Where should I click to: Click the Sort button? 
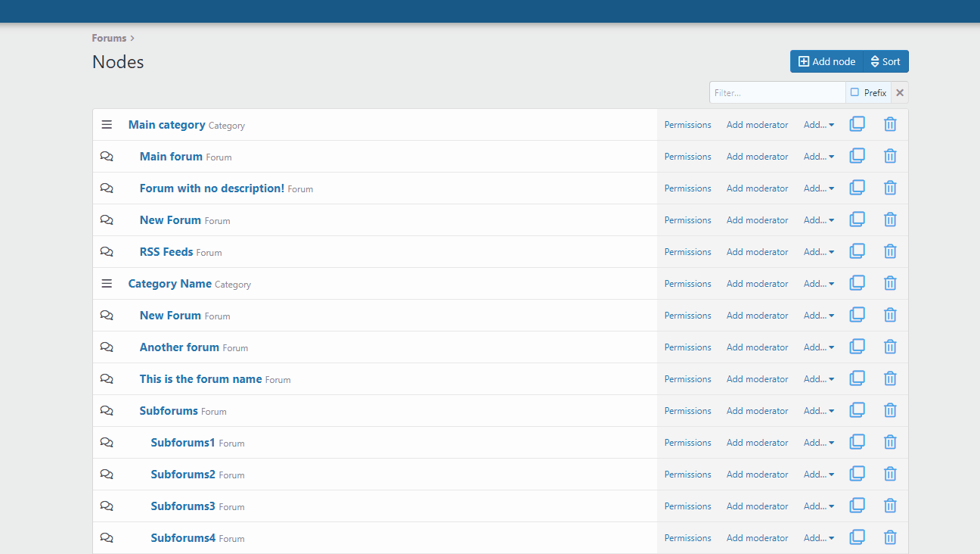[885, 61]
